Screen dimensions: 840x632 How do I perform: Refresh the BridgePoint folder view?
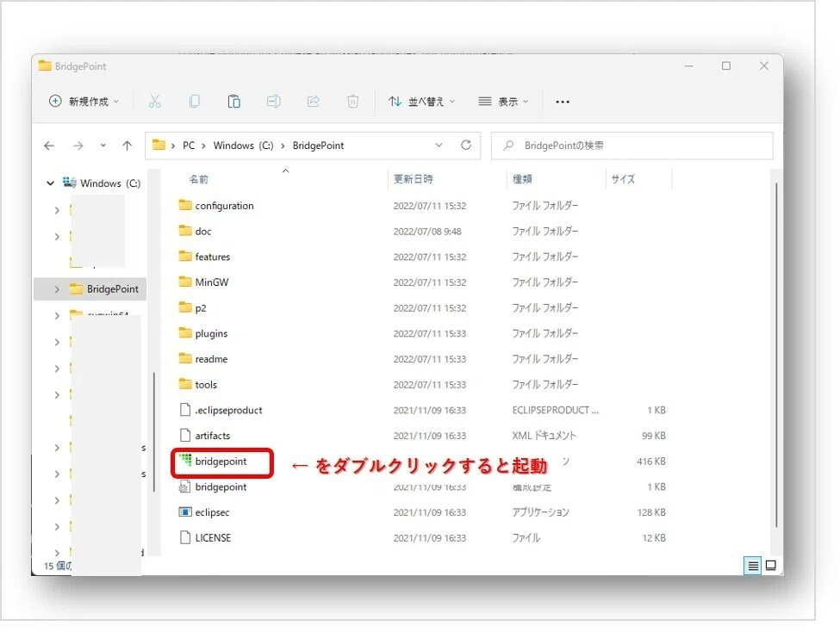coord(466,146)
